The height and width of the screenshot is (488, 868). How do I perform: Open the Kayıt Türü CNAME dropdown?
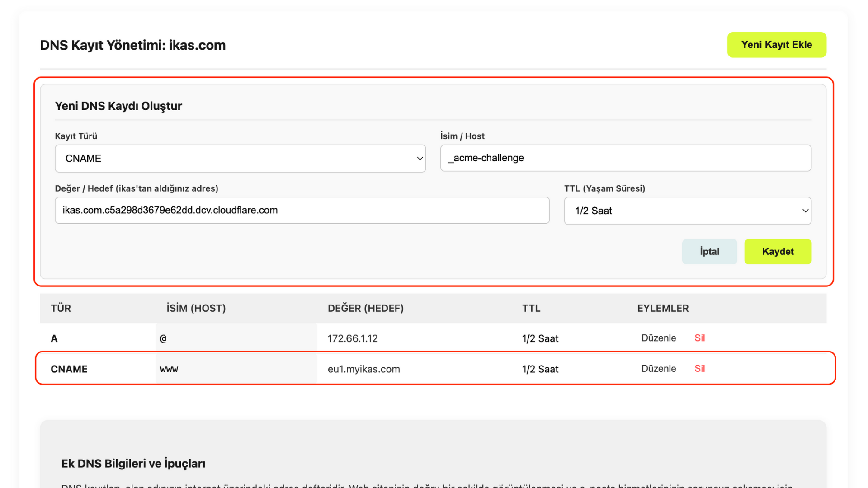point(240,159)
